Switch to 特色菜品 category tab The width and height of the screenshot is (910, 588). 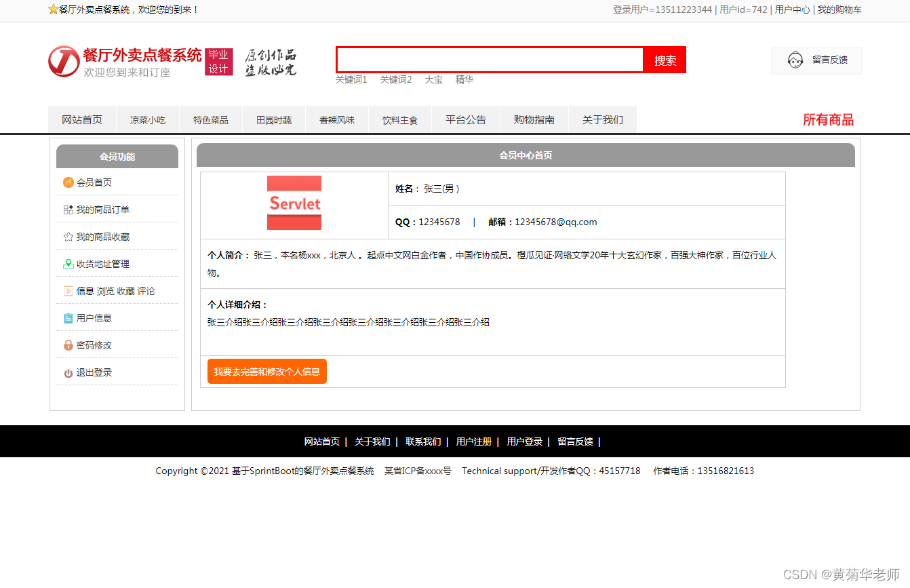tap(210, 119)
